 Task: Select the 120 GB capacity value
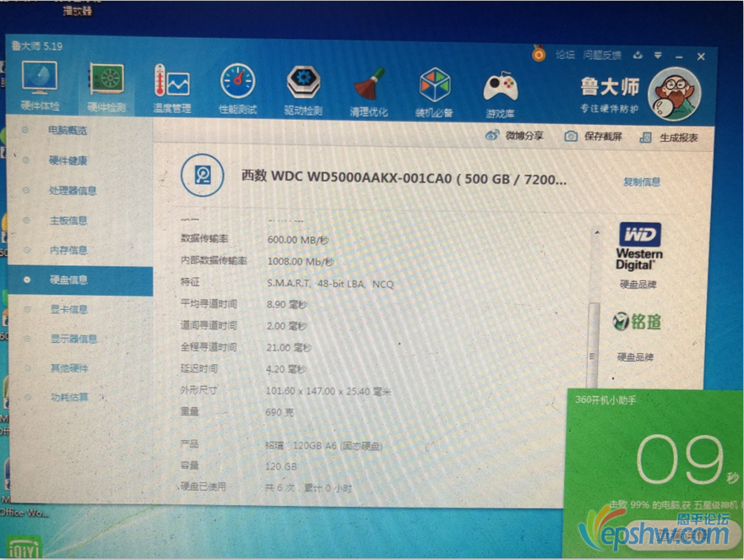coord(281,466)
